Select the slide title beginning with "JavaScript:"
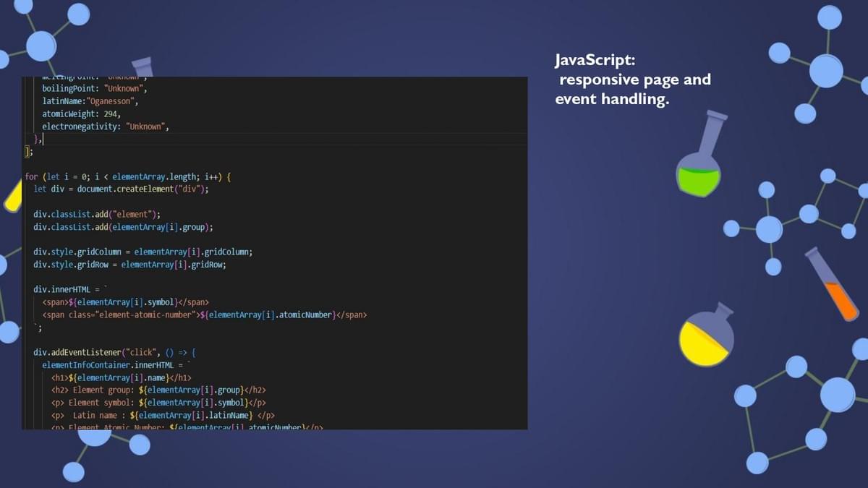The width and height of the screenshot is (868, 488). (634, 80)
